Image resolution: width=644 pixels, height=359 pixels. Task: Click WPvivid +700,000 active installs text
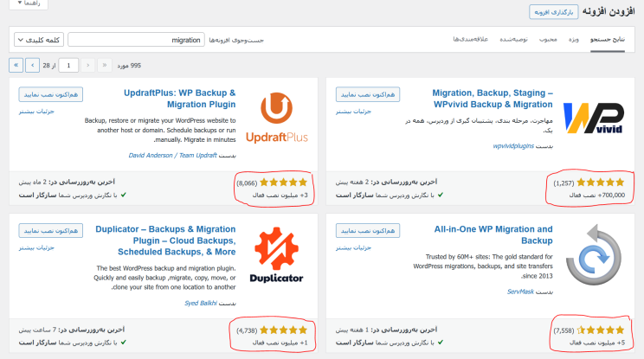596,195
